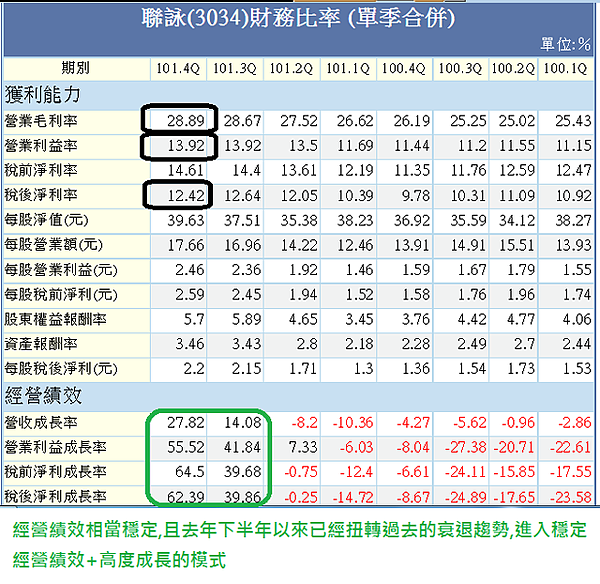Click the 稅前淨利率 row label
This screenshot has height=584, width=600.
click(x=41, y=170)
